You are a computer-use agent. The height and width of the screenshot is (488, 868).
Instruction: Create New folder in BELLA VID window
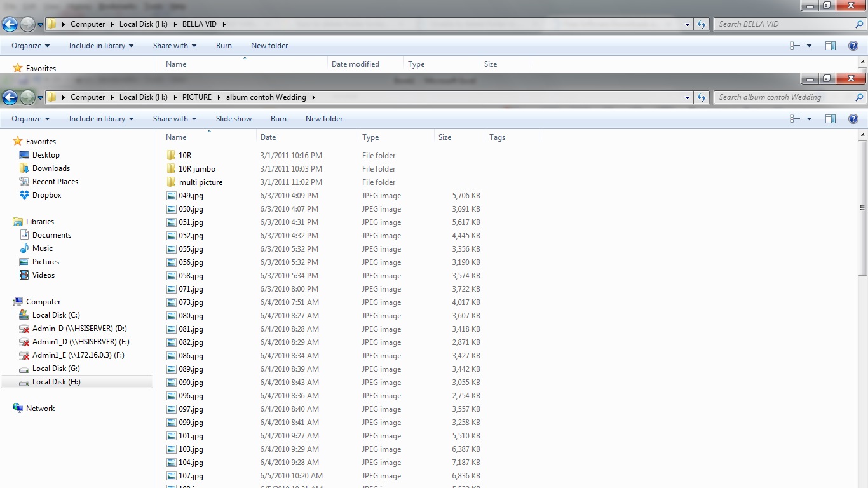point(269,46)
